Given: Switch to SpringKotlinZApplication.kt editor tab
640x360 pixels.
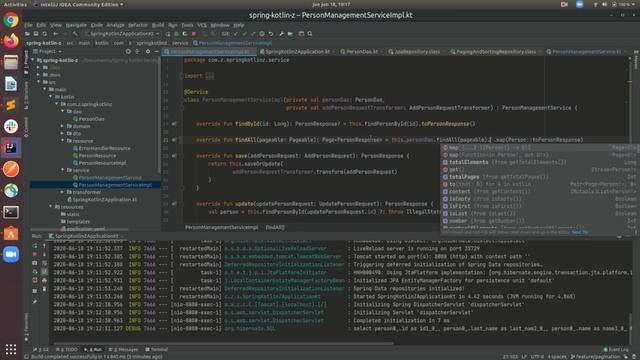Looking at the screenshot, I should tap(297, 52).
